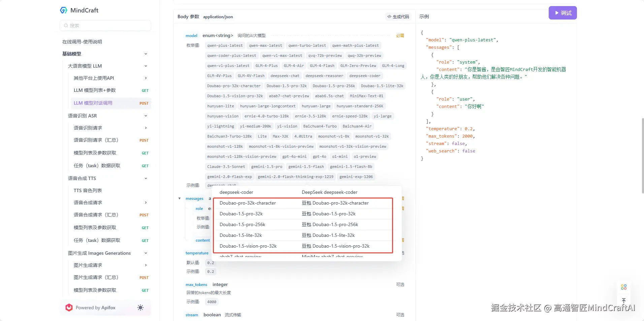Screen dimensions: 644x321
Task: Click the MiniMax-Text-01 enum chip
Action: click(x=366, y=96)
